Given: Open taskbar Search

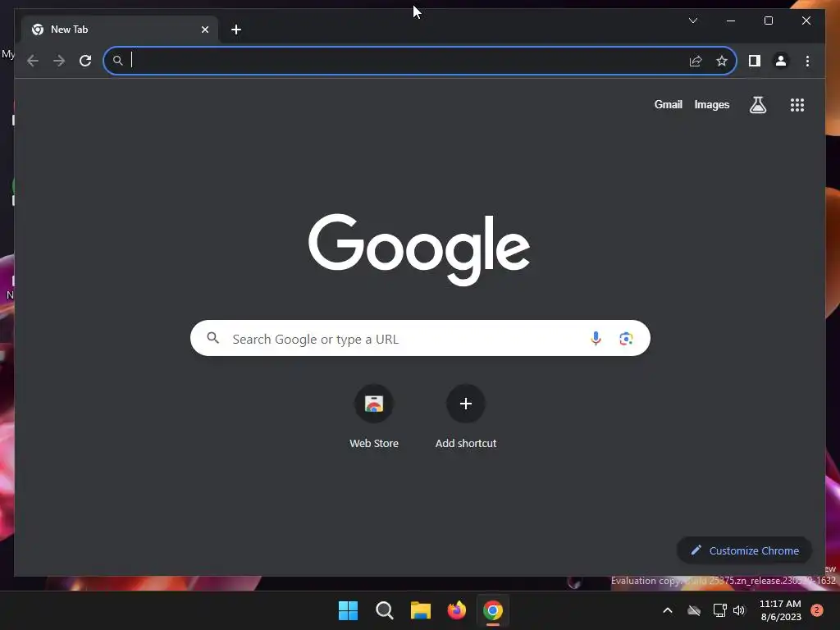Looking at the screenshot, I should [x=385, y=610].
